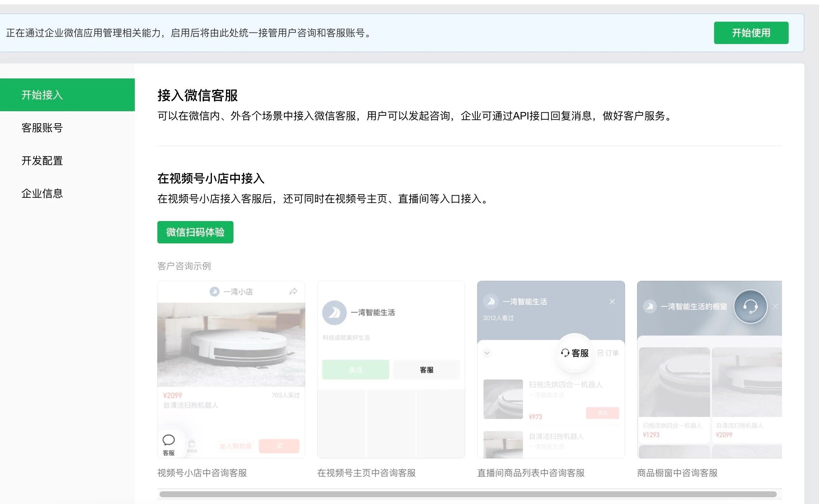Open the 客服账号 sidebar item
Screen dimensions: 819x504
(x=42, y=128)
